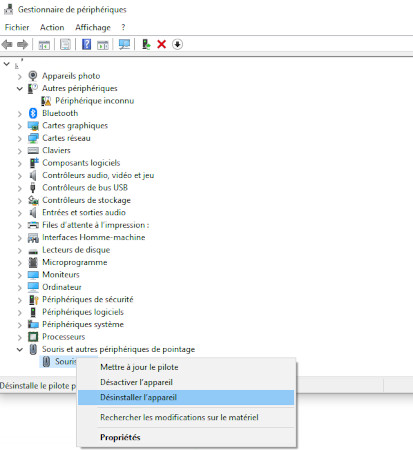Click the Microprogramme firmware icon
This screenshot has width=413, height=450.
(x=33, y=262)
